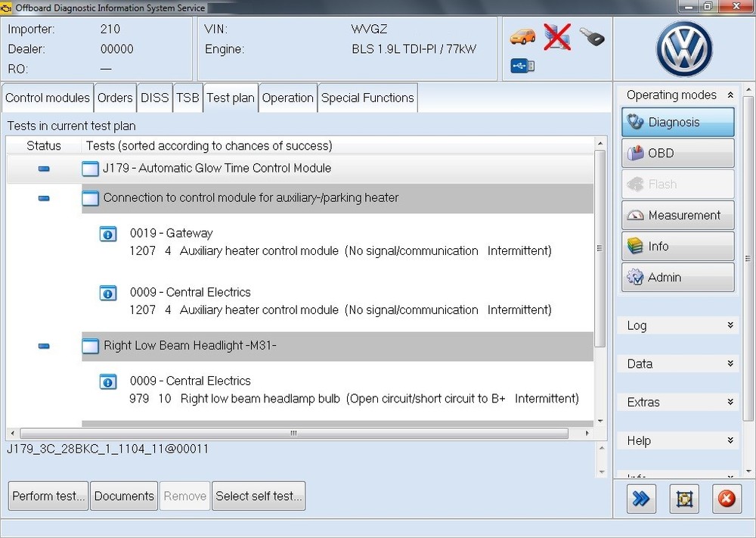756x538 pixels.
Task: Click Tests sorted by chances of success header
Action: coord(209,146)
